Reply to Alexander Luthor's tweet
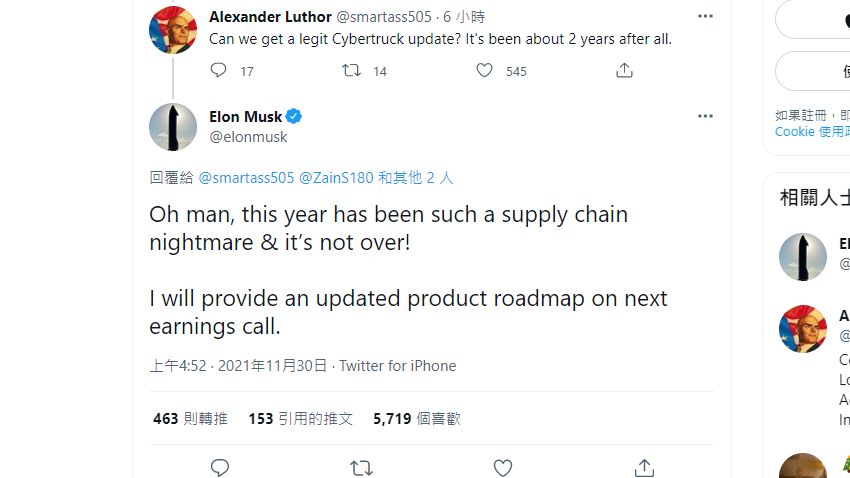 pos(219,70)
